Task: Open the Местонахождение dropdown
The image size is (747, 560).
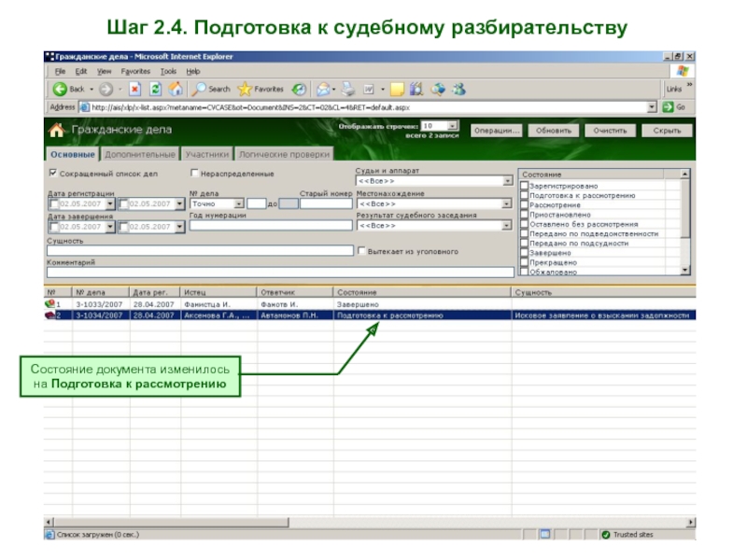Action: point(508,203)
